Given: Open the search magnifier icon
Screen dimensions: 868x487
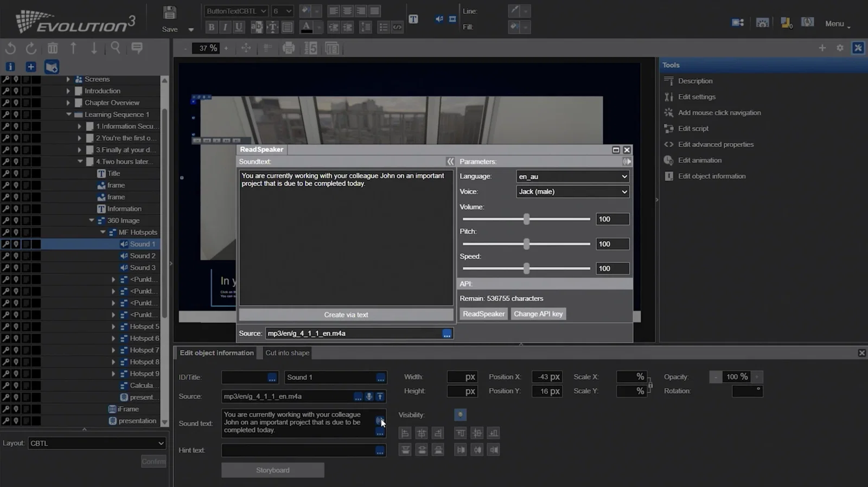Looking at the screenshot, I should pos(116,48).
